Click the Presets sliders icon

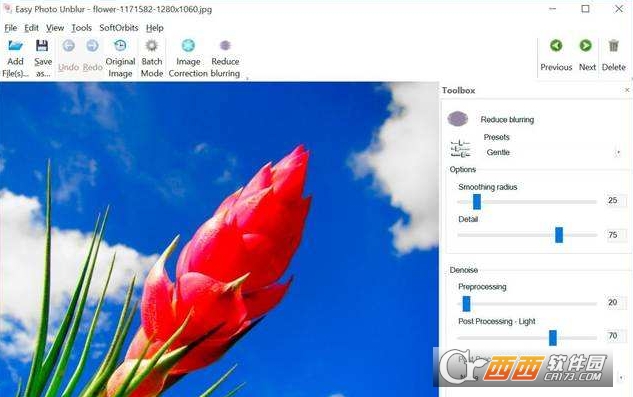point(460,148)
